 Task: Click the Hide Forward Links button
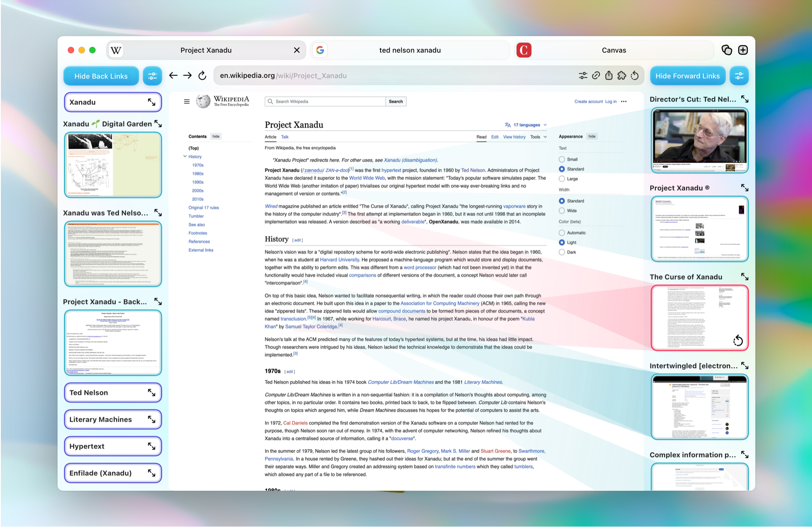(687, 76)
